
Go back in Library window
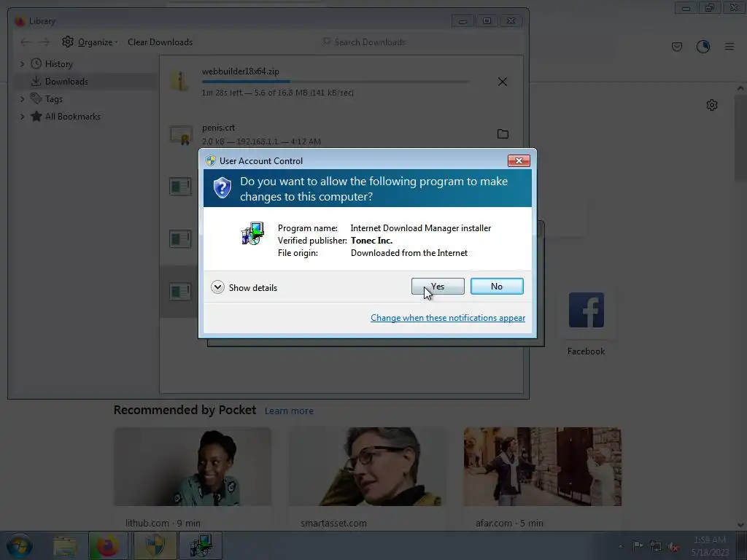[26, 42]
